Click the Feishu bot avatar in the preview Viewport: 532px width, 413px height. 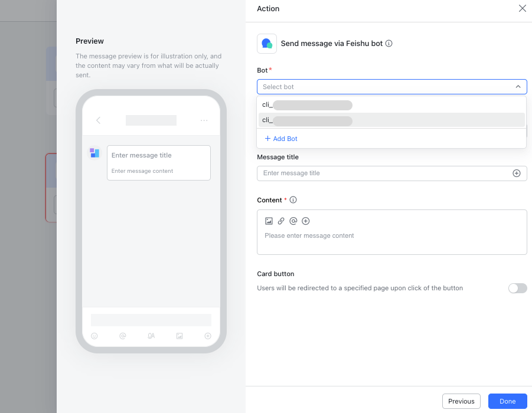click(94, 153)
